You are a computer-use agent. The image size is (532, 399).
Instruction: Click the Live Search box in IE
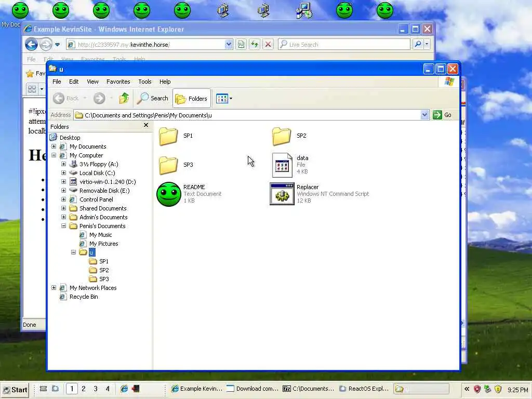tap(344, 45)
